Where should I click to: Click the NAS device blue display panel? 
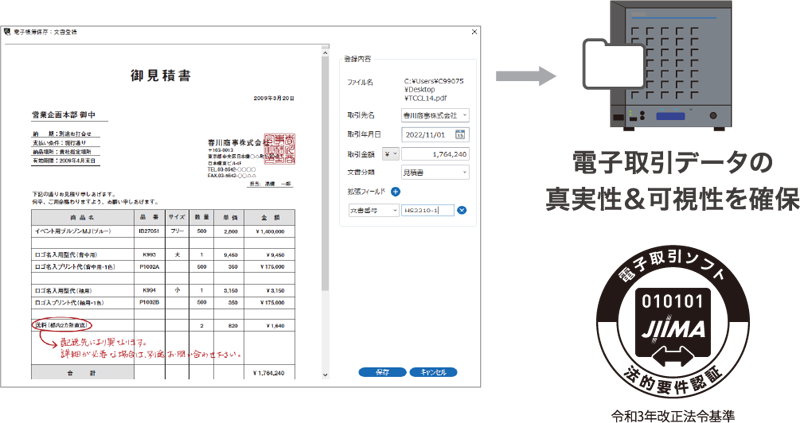click(670, 117)
